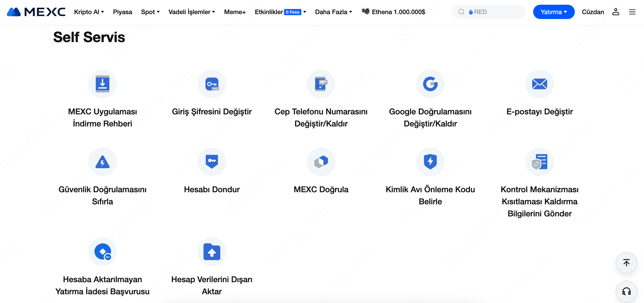
Task: Expand the Spot dropdown menu
Action: [150, 12]
